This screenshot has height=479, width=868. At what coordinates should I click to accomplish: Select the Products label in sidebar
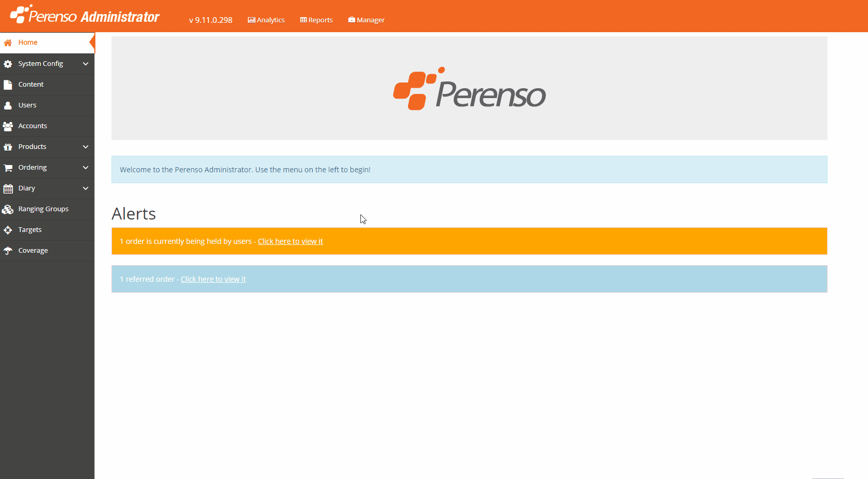click(32, 147)
